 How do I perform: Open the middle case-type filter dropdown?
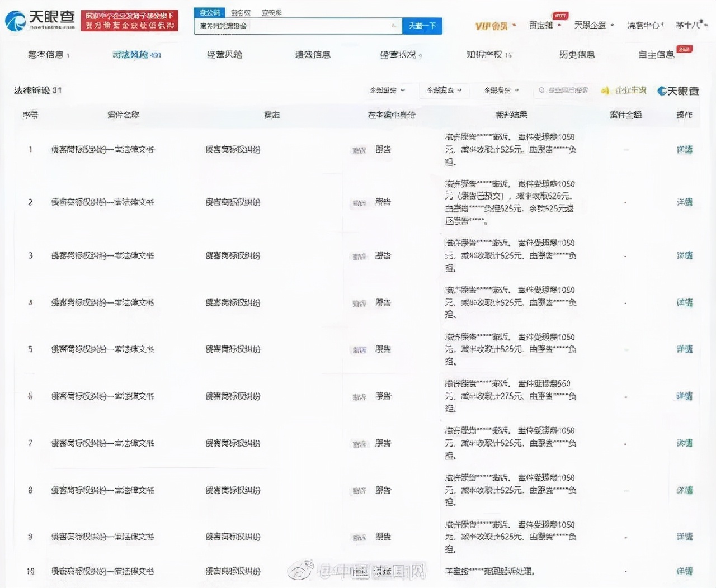(444, 90)
